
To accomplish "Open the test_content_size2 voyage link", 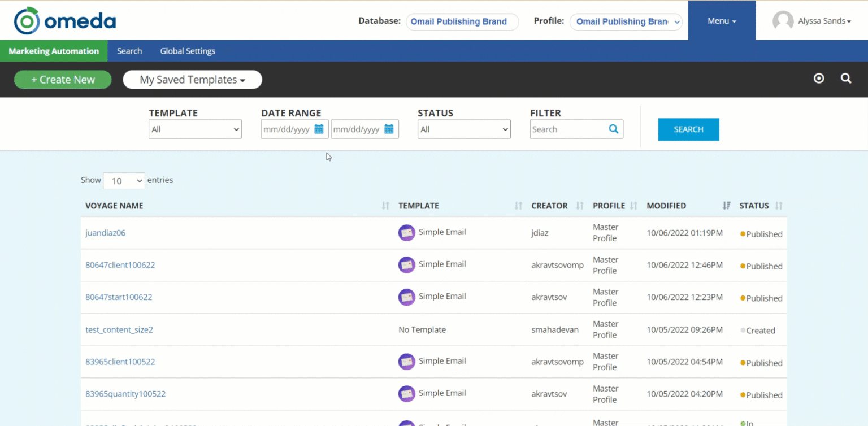I will tap(119, 330).
